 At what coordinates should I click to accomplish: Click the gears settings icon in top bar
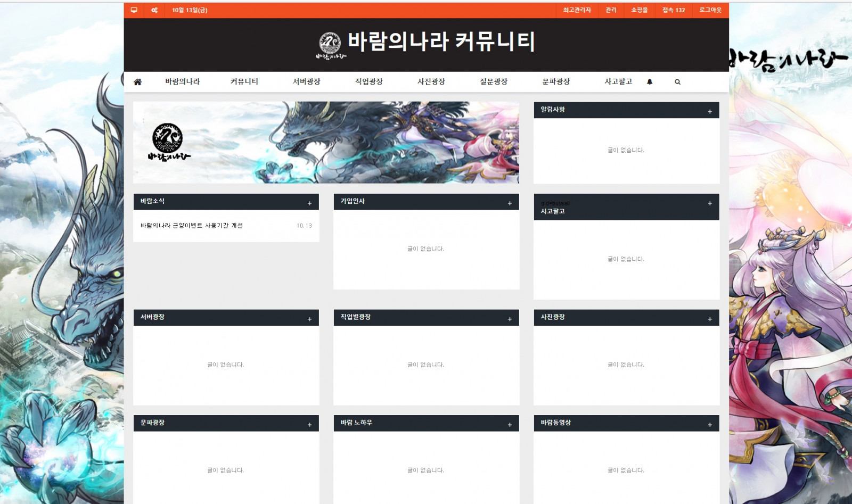(x=154, y=10)
